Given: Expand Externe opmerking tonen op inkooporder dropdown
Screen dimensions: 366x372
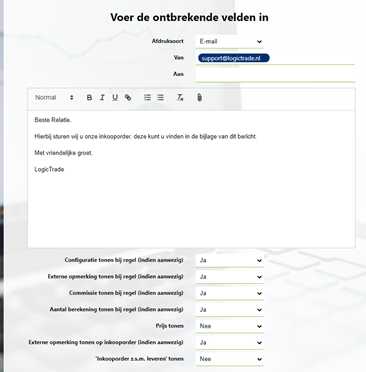Looking at the screenshot, I should click(230, 342).
